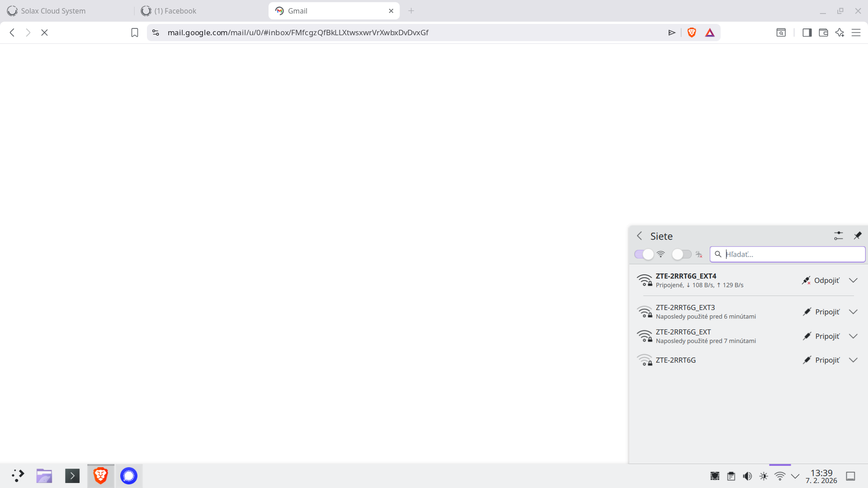Expand the ZTE-2RRT6G_EXT3 network chevron
Image resolution: width=868 pixels, height=488 pixels.
click(853, 312)
